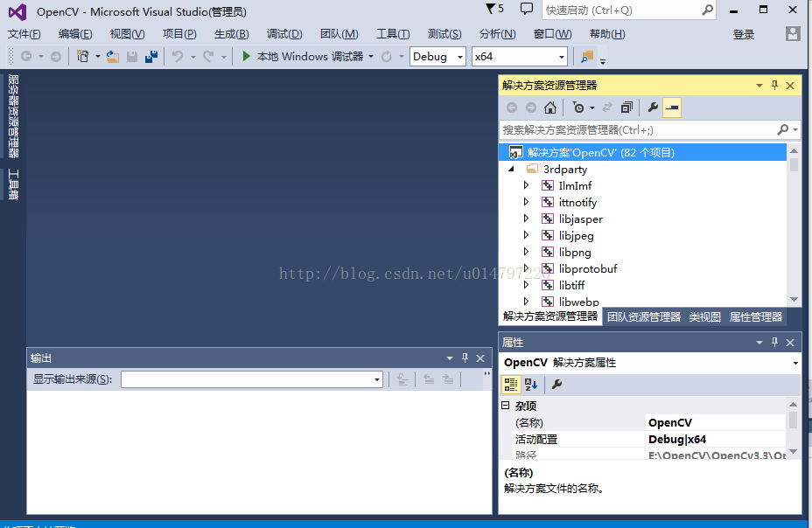This screenshot has height=528, width=812.
Task: Click the Collapse All icon in Solution Explorer
Action: (626, 108)
